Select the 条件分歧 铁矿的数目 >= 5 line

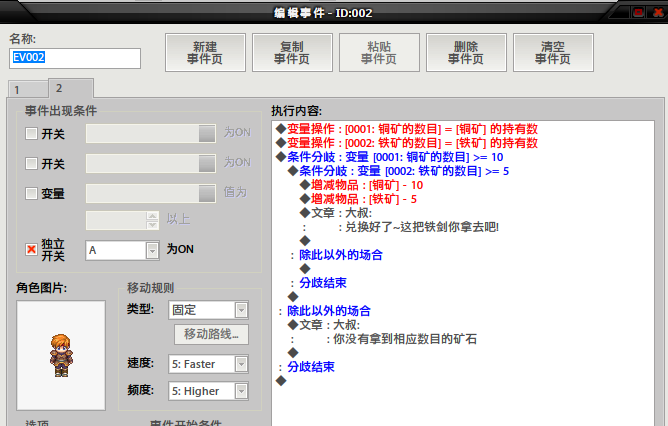[398, 171]
